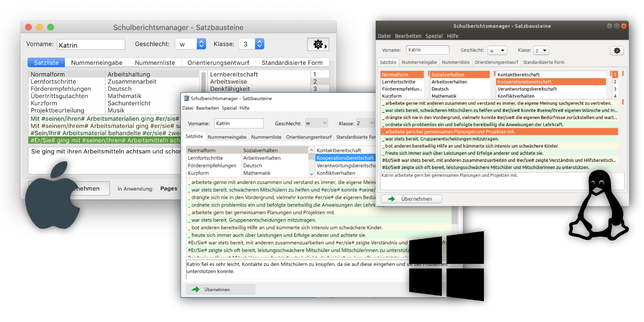Click green arrow on Linux Übernehmen button
The height and width of the screenshot is (322, 644).
click(391, 199)
